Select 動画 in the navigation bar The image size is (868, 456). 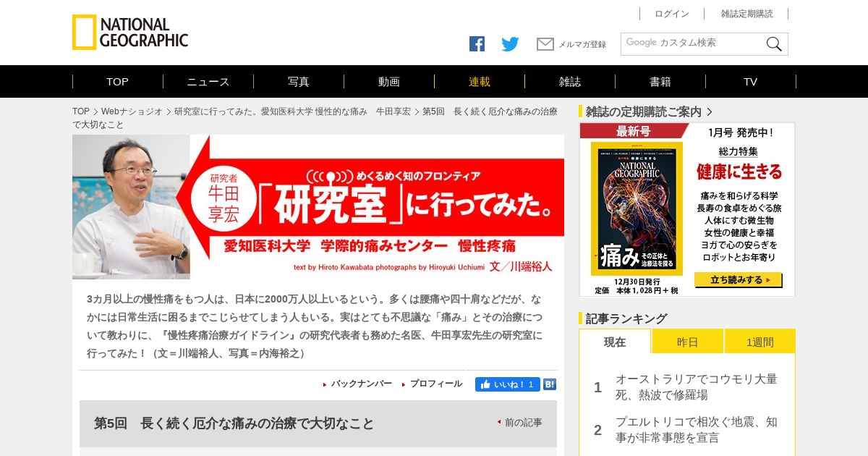tap(389, 82)
